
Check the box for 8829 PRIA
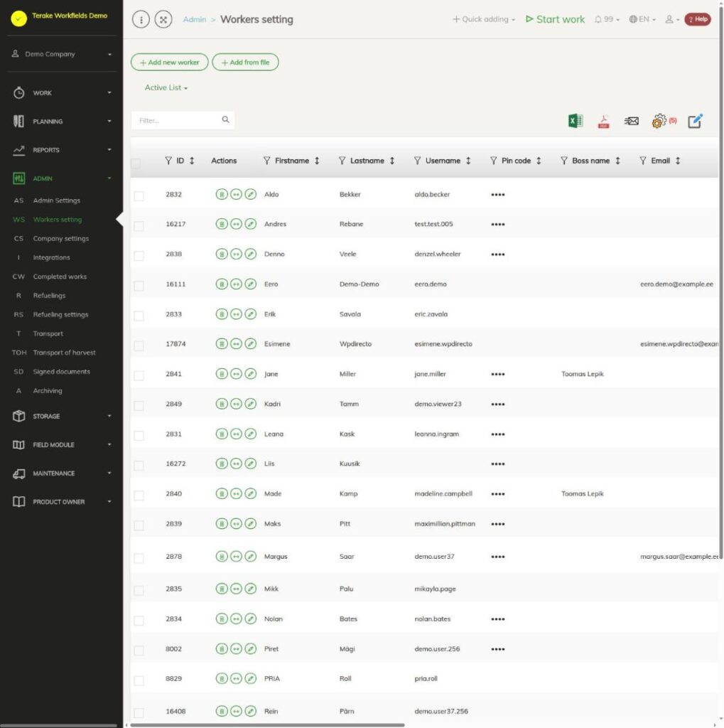coord(139,680)
